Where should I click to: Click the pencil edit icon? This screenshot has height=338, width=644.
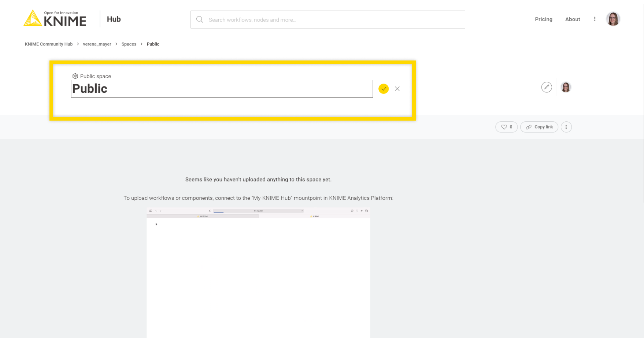click(x=546, y=87)
